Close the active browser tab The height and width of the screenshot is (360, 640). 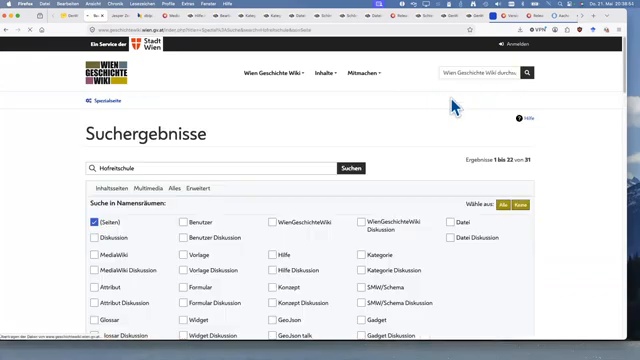point(102,16)
